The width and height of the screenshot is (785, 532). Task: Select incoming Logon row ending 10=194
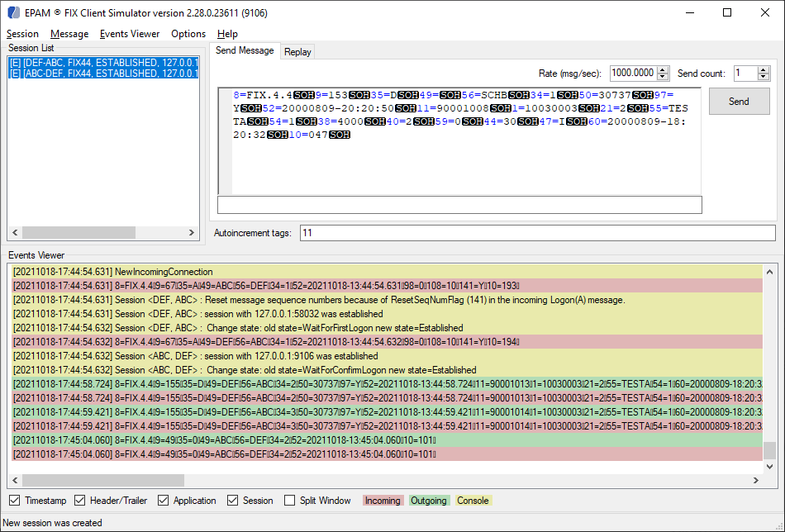click(x=387, y=342)
